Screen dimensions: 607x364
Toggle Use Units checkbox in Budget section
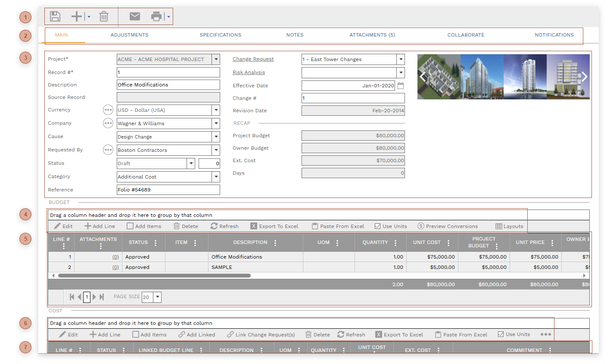click(x=378, y=226)
